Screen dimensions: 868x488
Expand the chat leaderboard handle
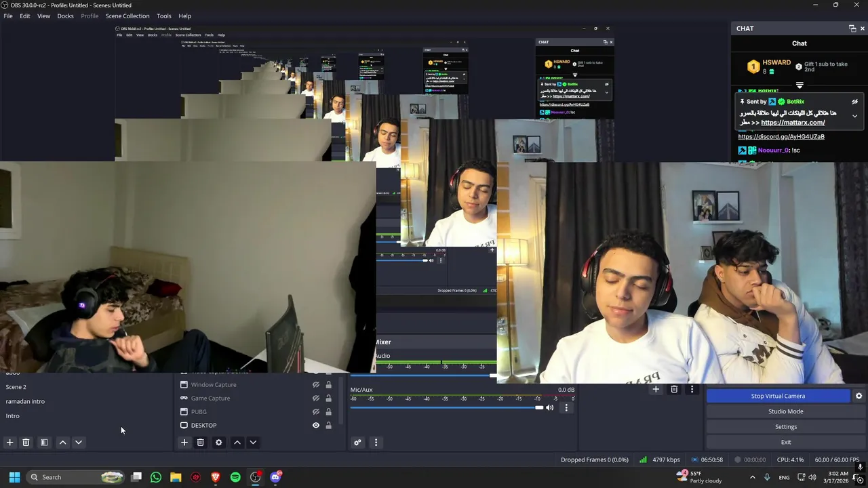800,85
